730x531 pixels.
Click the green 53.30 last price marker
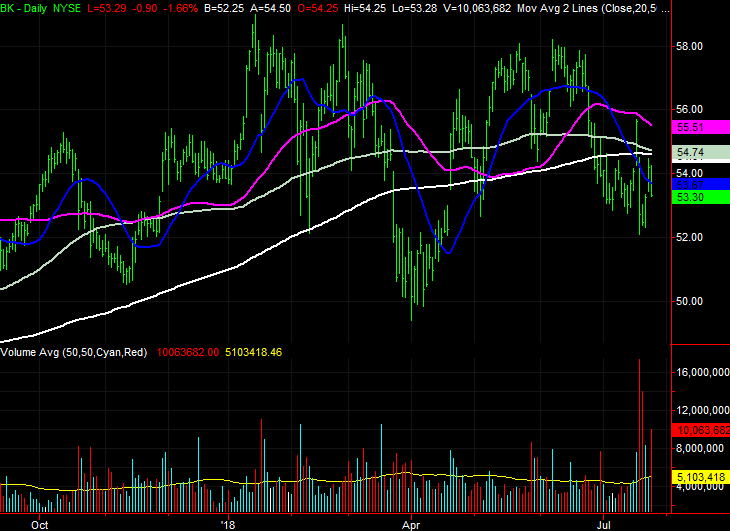coord(701,197)
